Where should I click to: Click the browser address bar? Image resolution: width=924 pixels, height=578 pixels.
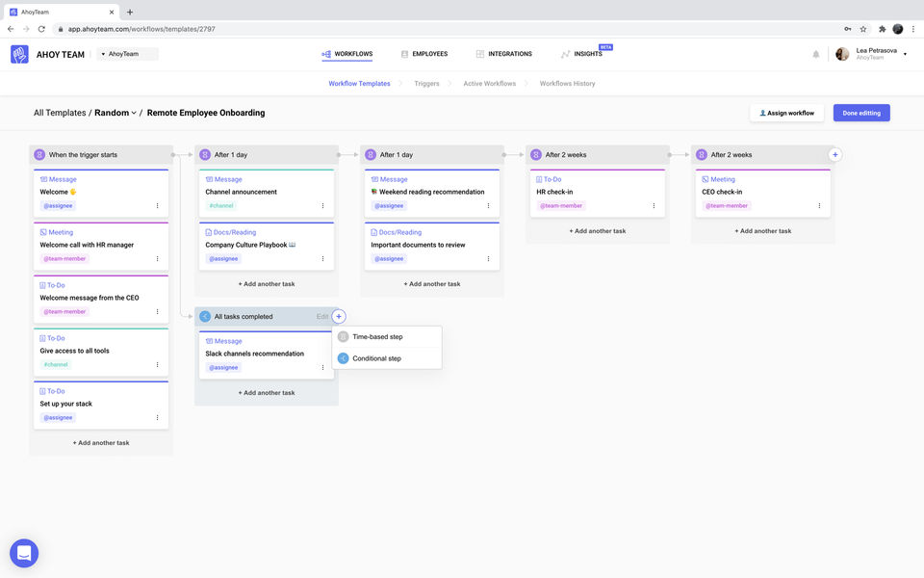tap(448, 29)
